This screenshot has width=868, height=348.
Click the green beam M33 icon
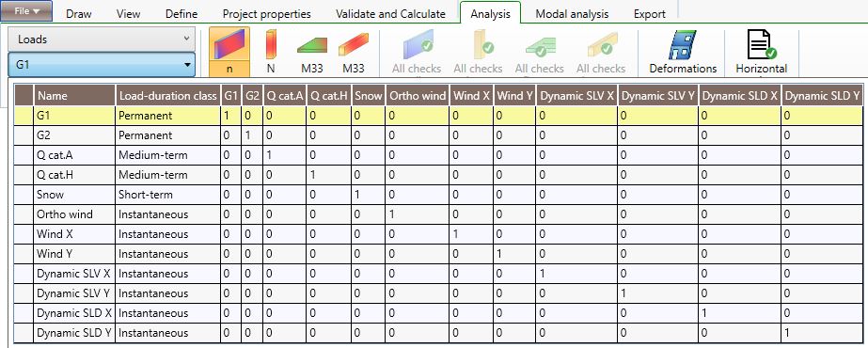(312, 52)
